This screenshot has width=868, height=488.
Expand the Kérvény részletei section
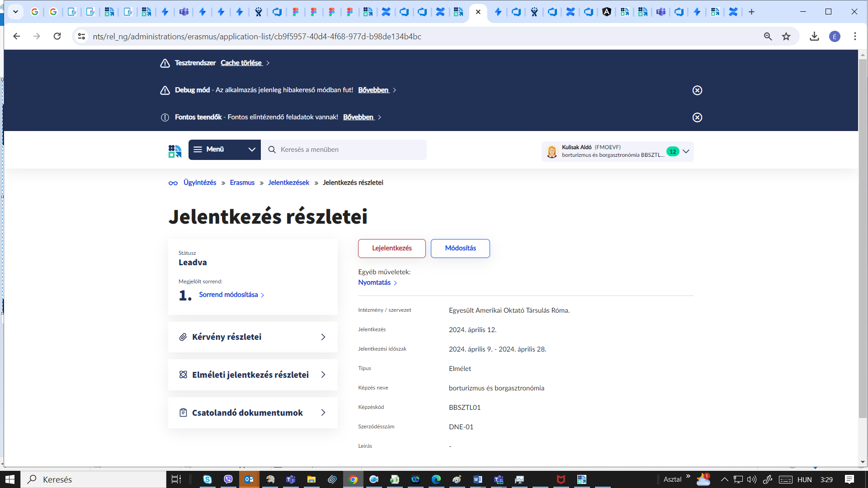point(252,337)
